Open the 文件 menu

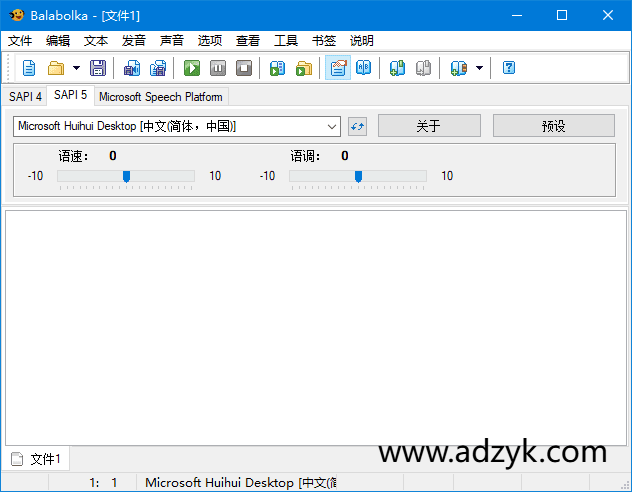[20, 41]
